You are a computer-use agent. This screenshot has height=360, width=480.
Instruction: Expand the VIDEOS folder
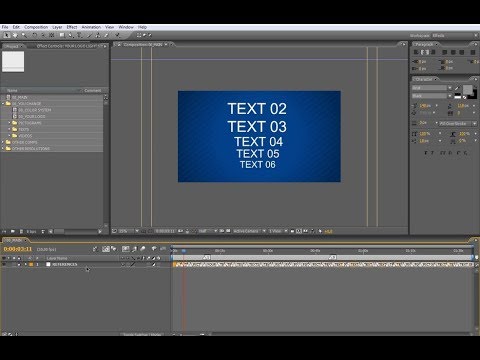9,136
